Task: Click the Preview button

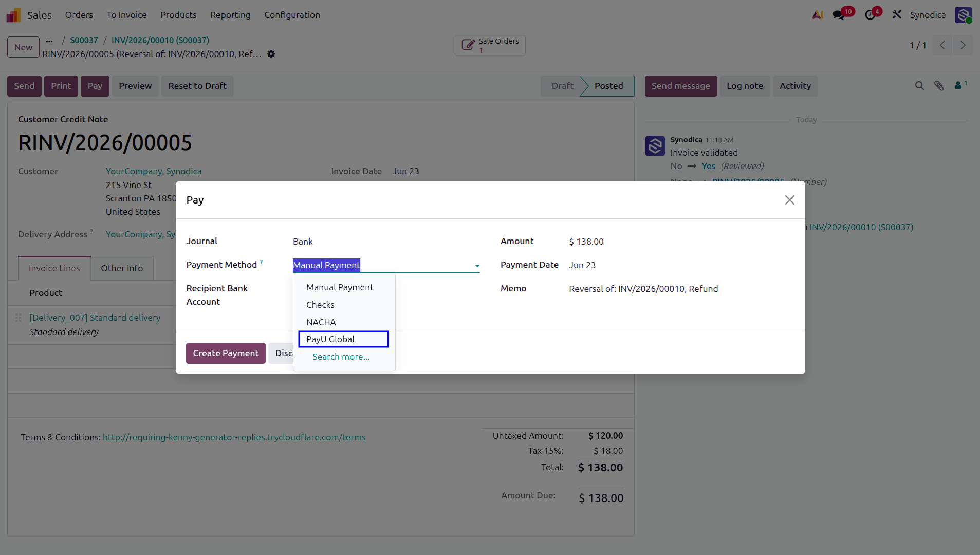Action: [x=135, y=86]
